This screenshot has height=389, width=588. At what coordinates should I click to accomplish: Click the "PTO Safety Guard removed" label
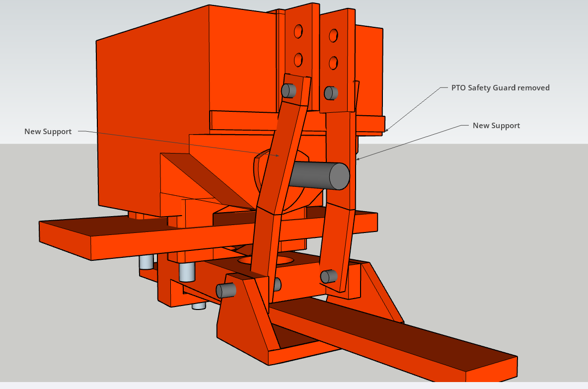(x=500, y=88)
